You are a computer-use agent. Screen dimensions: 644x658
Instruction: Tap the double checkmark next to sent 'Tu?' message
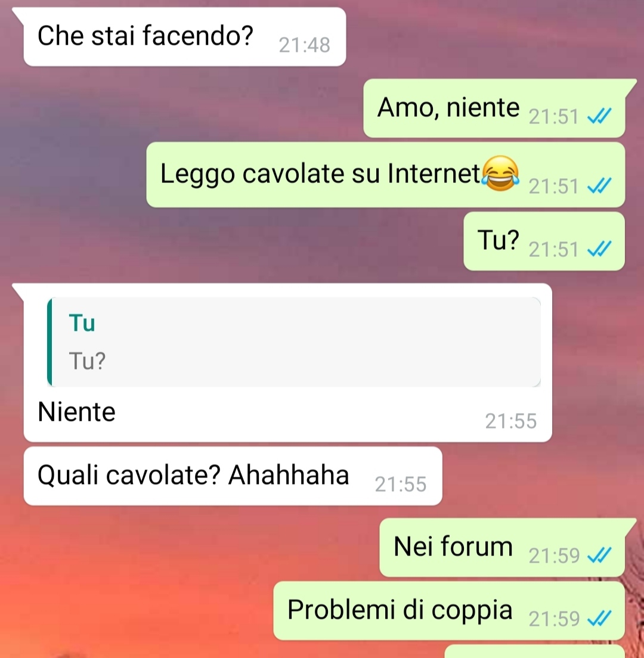click(599, 249)
